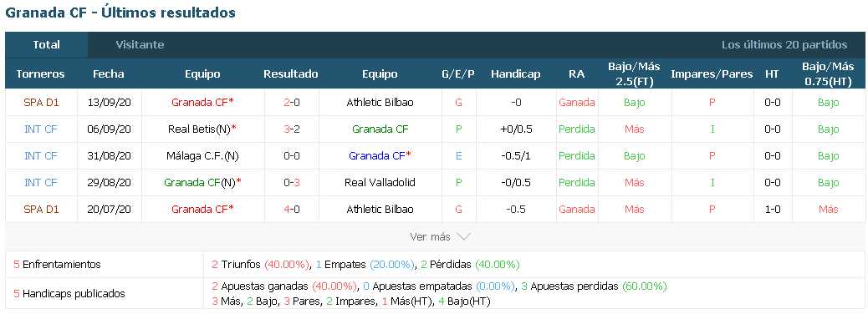The height and width of the screenshot is (314, 868).
Task: Switch to the Visitante tab
Action: (x=140, y=45)
